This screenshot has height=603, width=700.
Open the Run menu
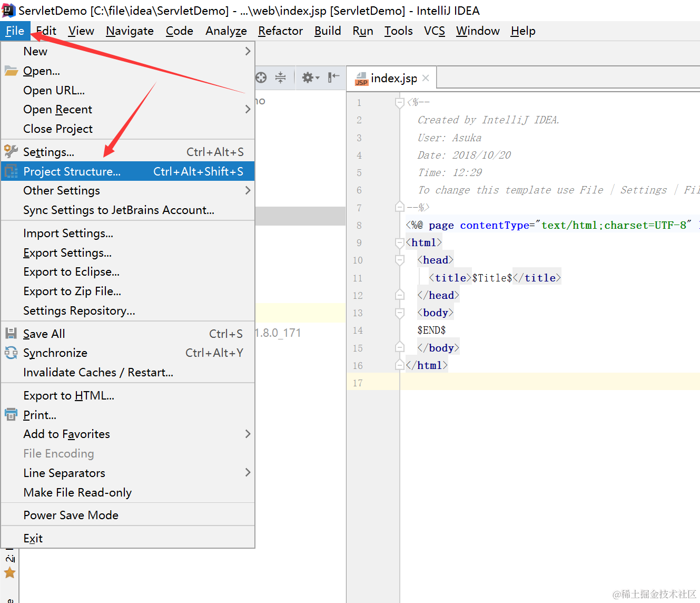pos(363,31)
